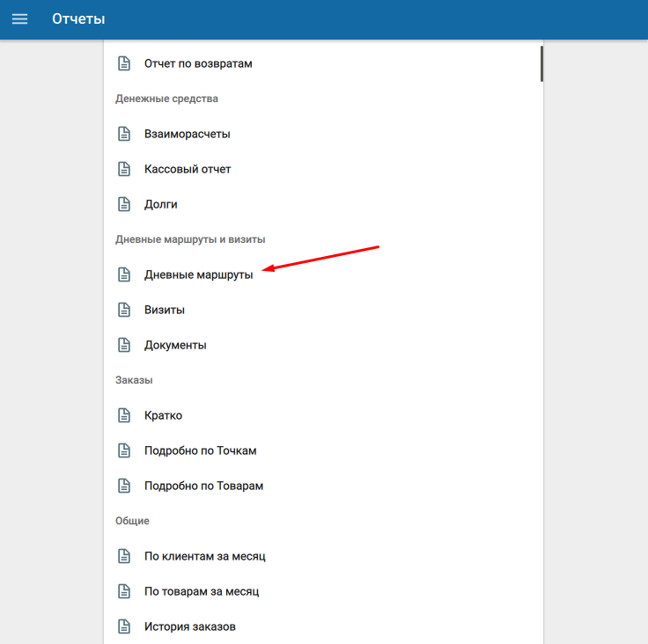Click document icon beside Отчет по возвратам
The height and width of the screenshot is (644, 648).
[x=124, y=63]
